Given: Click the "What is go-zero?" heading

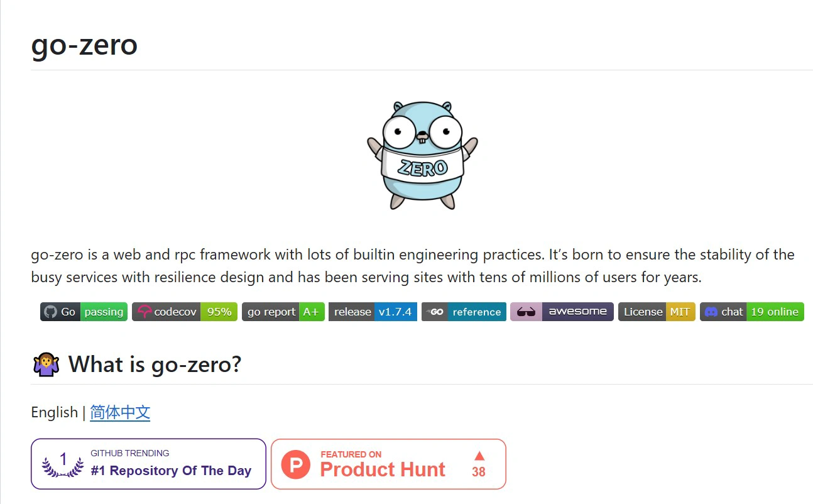Looking at the screenshot, I should coord(155,364).
